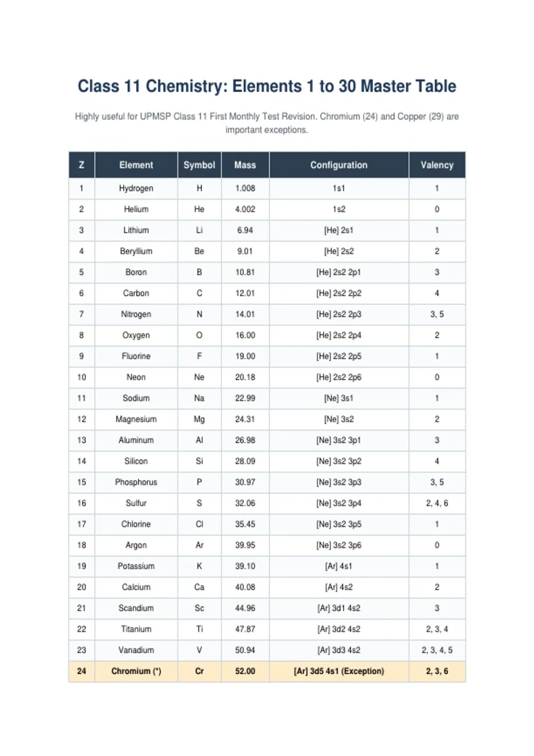Click the Valency column header
534x756 pixels.
[x=437, y=165]
